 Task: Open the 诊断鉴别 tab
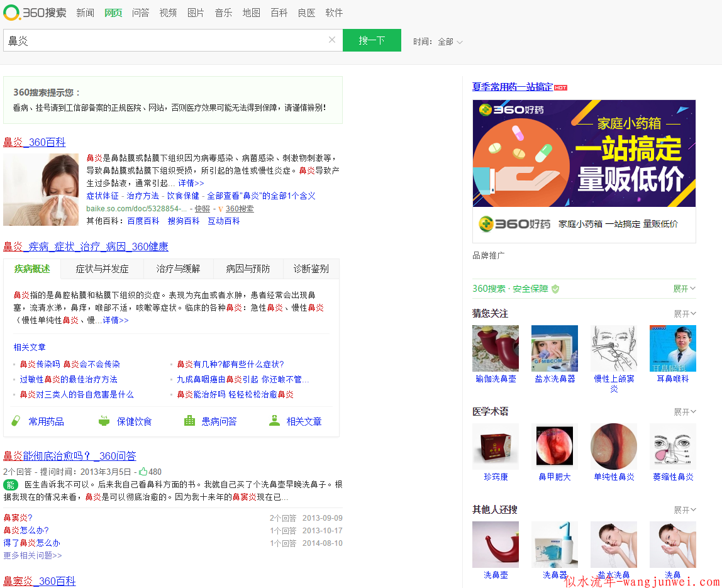(x=311, y=269)
